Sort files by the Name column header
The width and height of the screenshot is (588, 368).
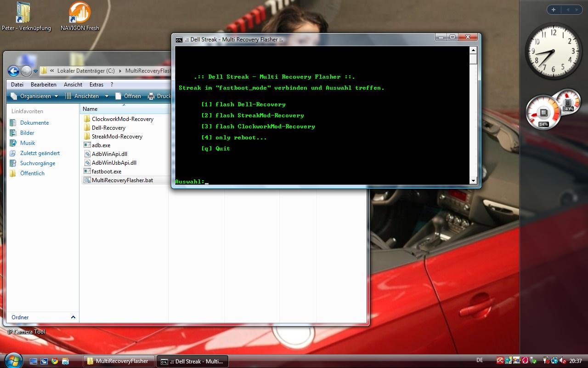click(x=124, y=109)
